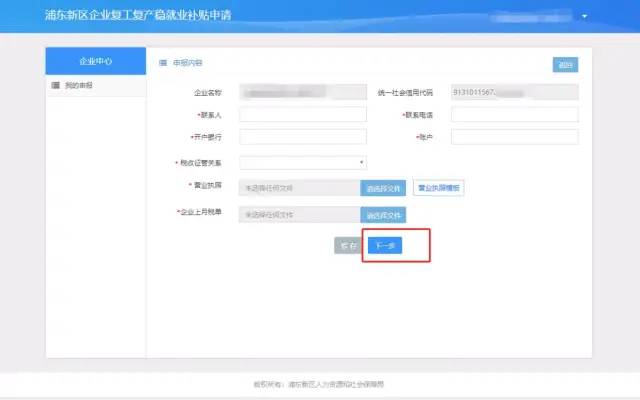The width and height of the screenshot is (640, 400).
Task: Click the 暂存 (Save draft) button
Action: click(x=346, y=245)
